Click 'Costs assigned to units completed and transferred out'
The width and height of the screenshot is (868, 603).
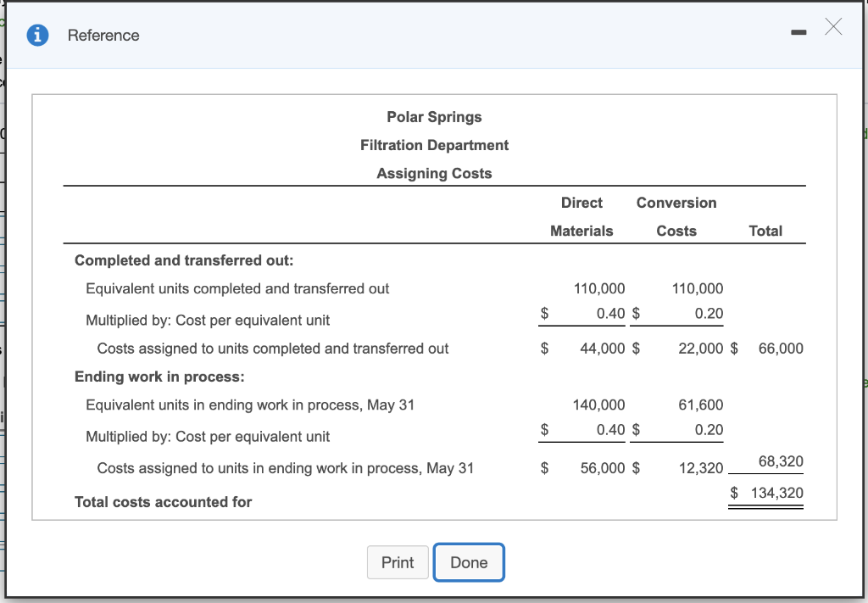coord(272,349)
